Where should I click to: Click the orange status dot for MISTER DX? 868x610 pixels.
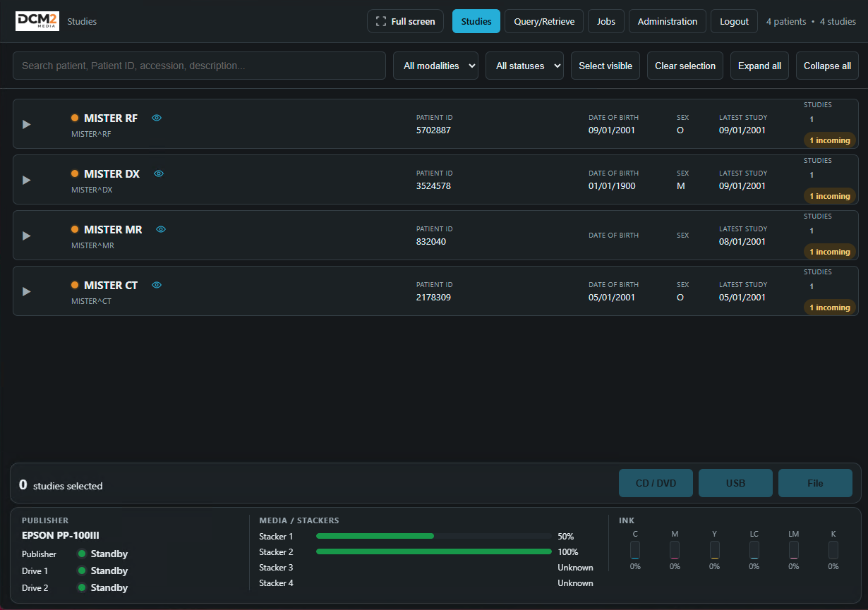click(x=75, y=173)
